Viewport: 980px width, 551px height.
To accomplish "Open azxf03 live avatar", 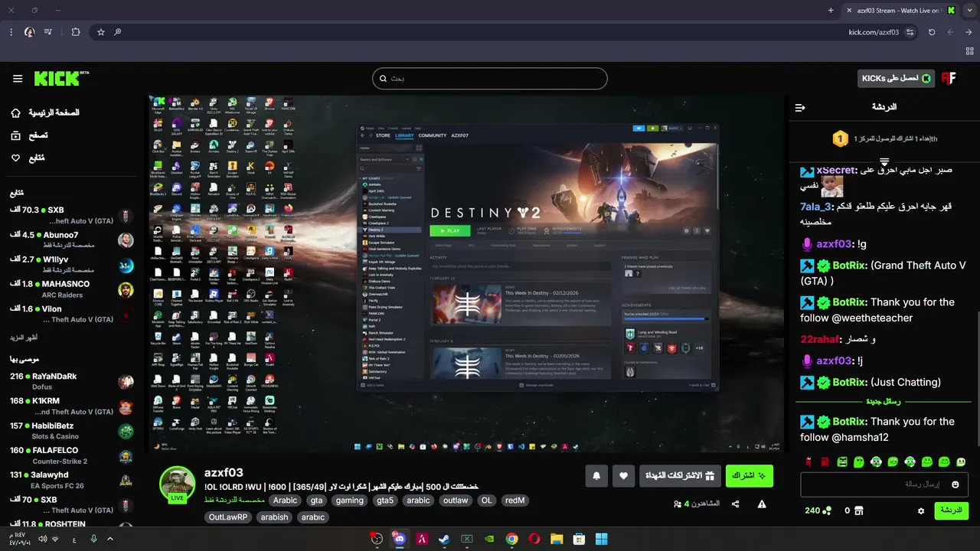I will 177,484.
